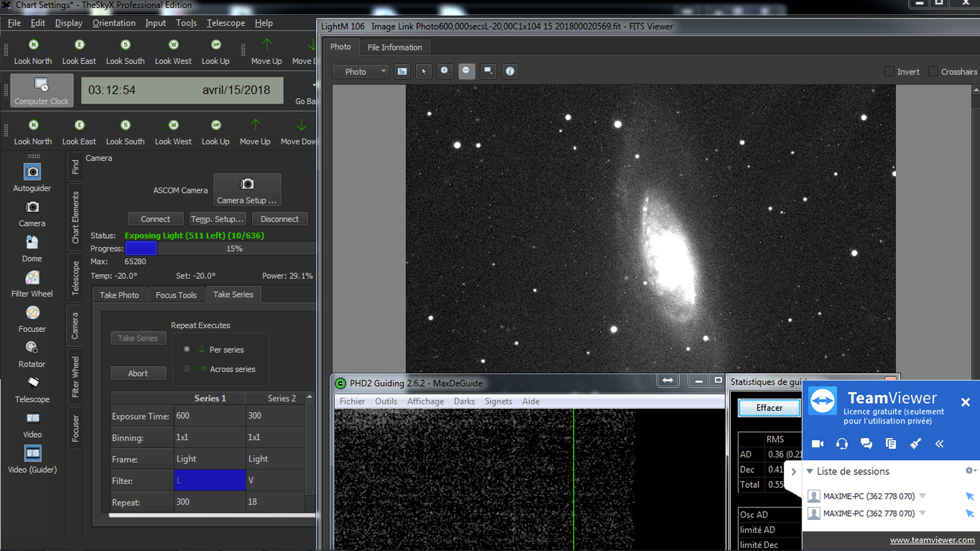Click the Filter Wheel sidebar icon
Image resolution: width=980 pixels, height=551 pixels.
pyautogui.click(x=32, y=278)
